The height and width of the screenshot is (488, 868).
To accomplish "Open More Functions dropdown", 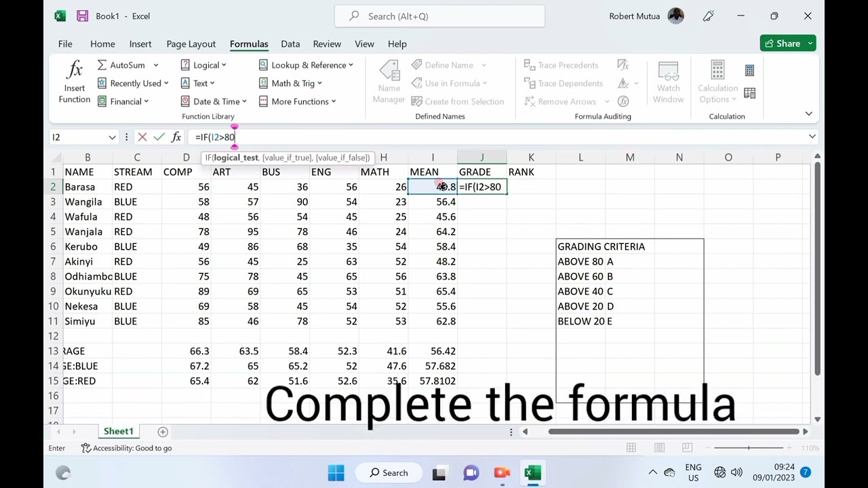I will [x=298, y=102].
